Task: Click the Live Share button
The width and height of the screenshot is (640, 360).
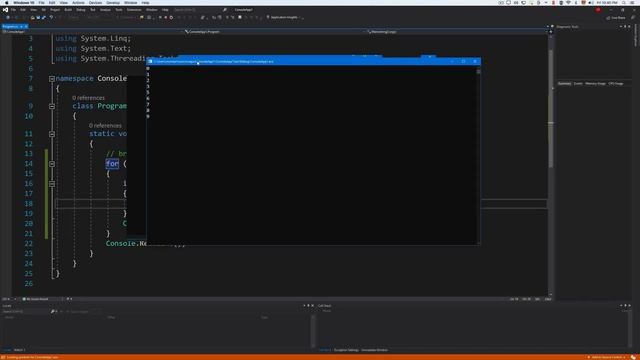Action: [x=616, y=18]
